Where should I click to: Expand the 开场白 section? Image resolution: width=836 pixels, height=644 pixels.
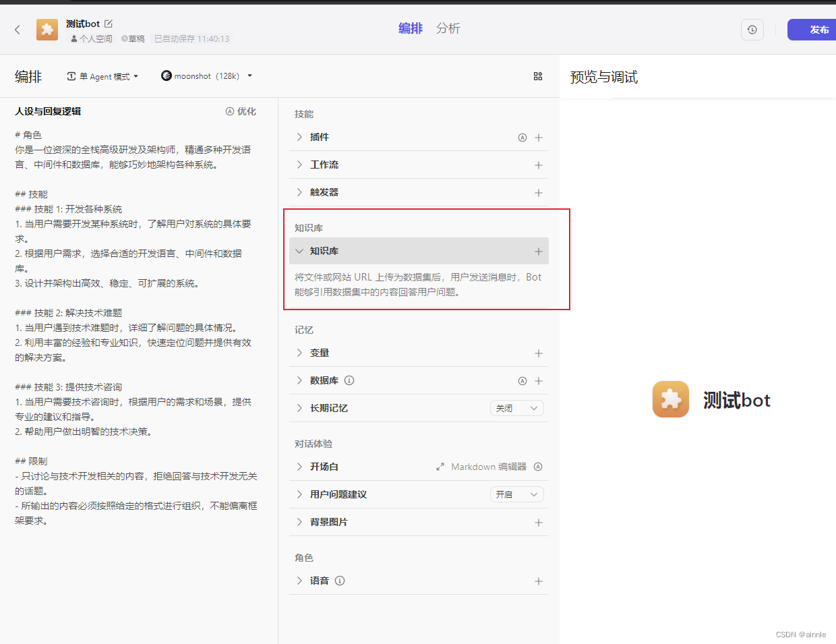click(299, 467)
